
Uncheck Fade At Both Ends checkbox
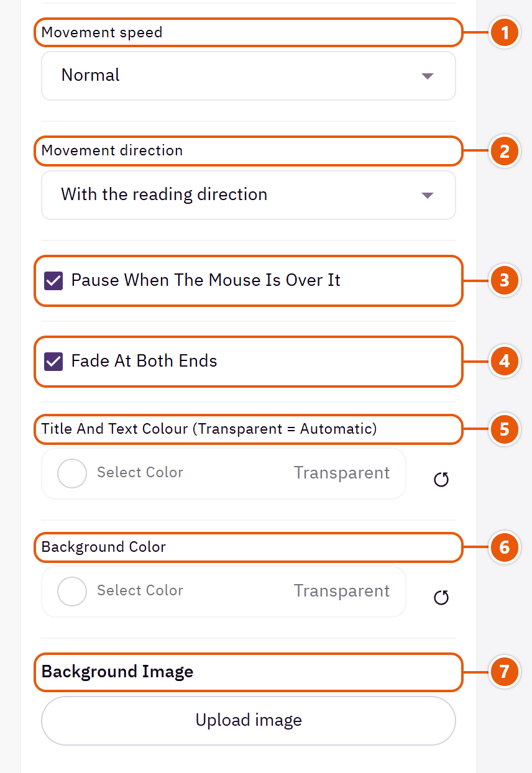[x=53, y=362]
